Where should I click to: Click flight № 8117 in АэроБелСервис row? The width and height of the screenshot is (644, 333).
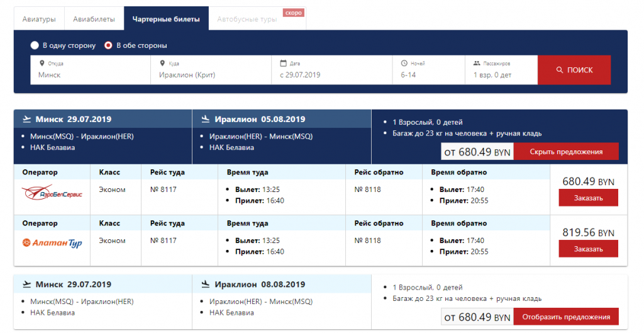(x=164, y=189)
